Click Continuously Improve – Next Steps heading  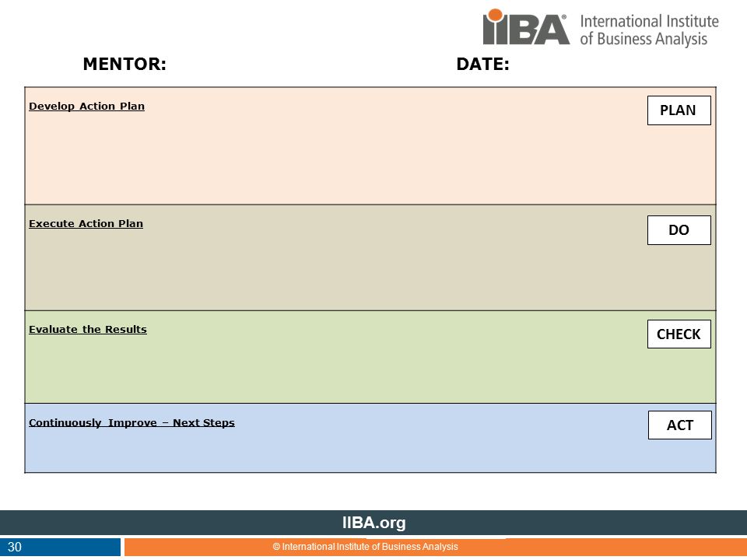coord(132,423)
